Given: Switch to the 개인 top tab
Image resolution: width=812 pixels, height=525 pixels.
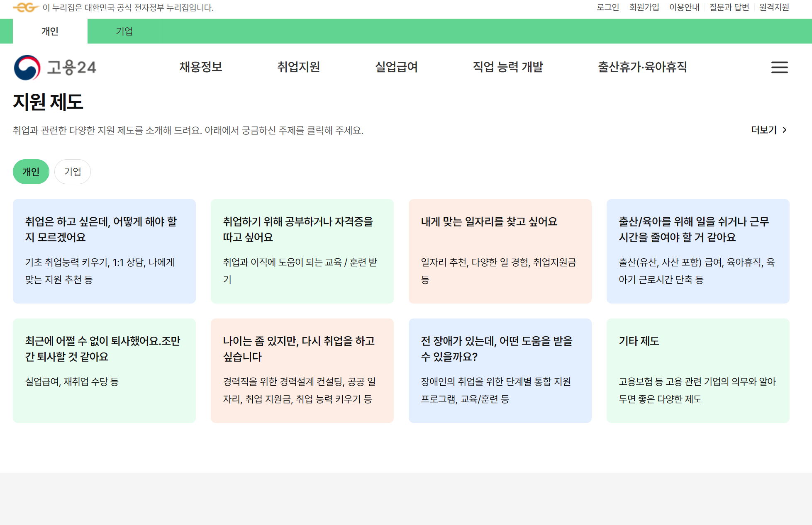Looking at the screenshot, I should (x=50, y=31).
